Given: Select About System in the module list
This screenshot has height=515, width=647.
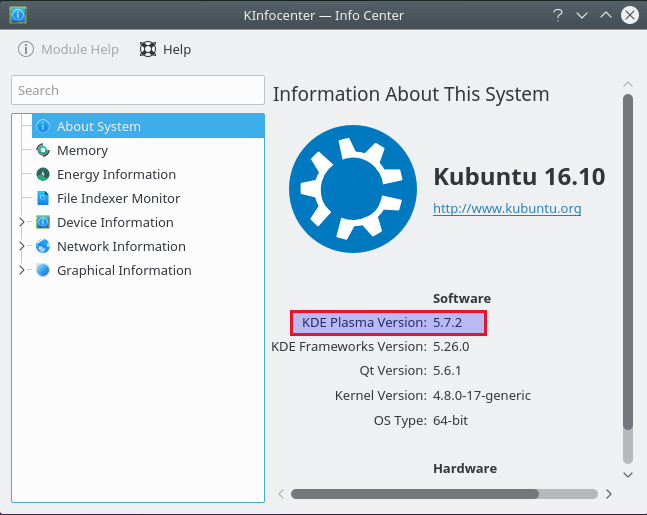Looking at the screenshot, I should point(148,126).
